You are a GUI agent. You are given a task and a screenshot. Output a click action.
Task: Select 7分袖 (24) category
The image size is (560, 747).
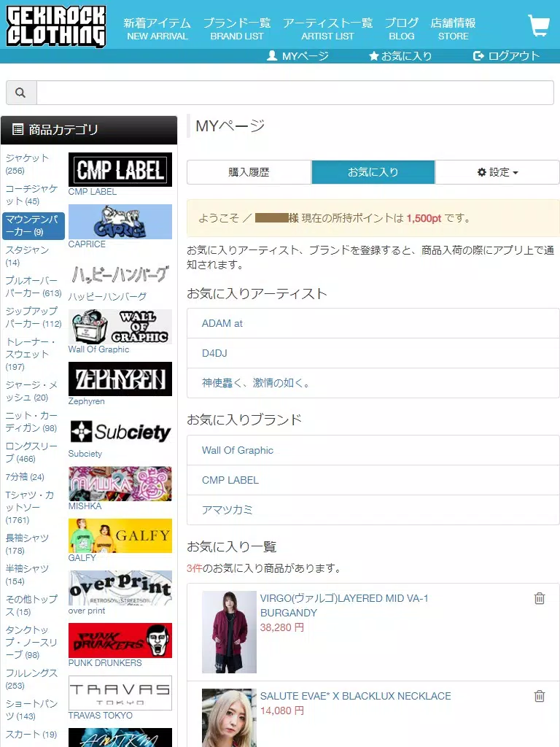25,477
